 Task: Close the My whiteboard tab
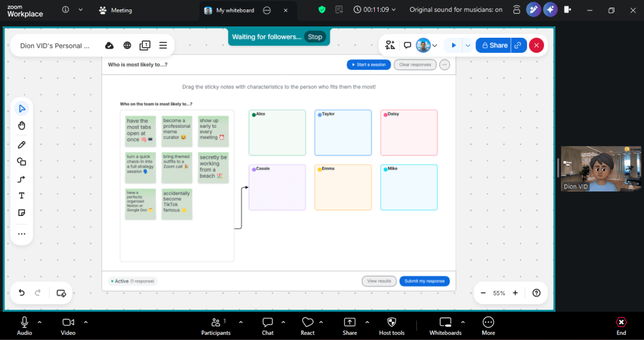(286, 10)
